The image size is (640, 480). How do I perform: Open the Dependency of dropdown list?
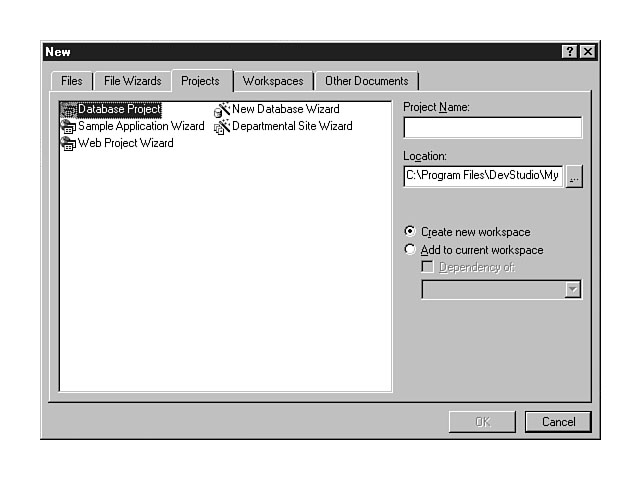click(572, 290)
